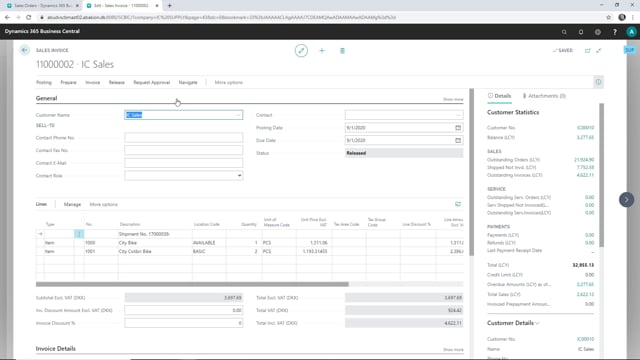Image resolution: width=640 pixels, height=360 pixels.
Task: Collapse the page with the shrink icon
Action: (x=598, y=51)
